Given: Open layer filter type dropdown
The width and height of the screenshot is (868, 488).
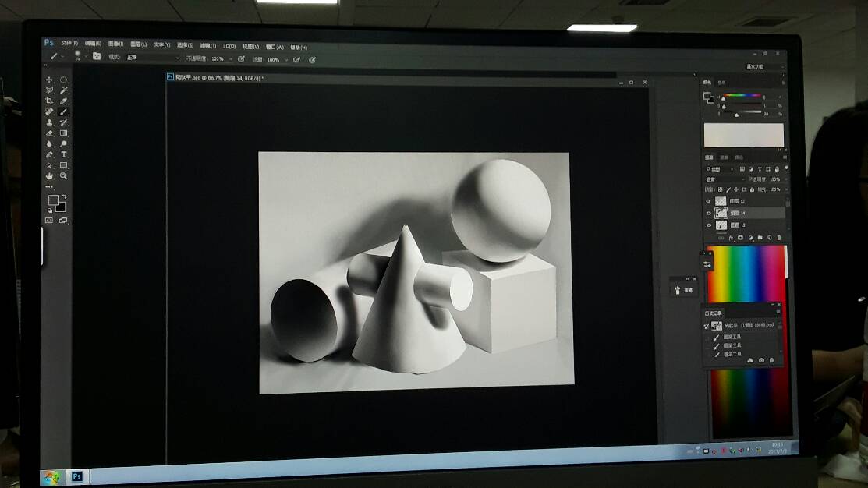Looking at the screenshot, I should [x=718, y=168].
